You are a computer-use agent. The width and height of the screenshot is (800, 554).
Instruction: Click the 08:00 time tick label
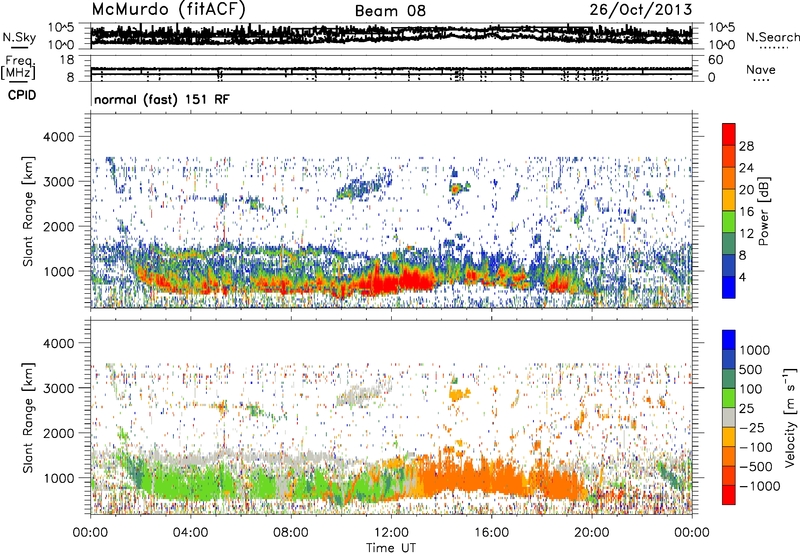click(291, 533)
